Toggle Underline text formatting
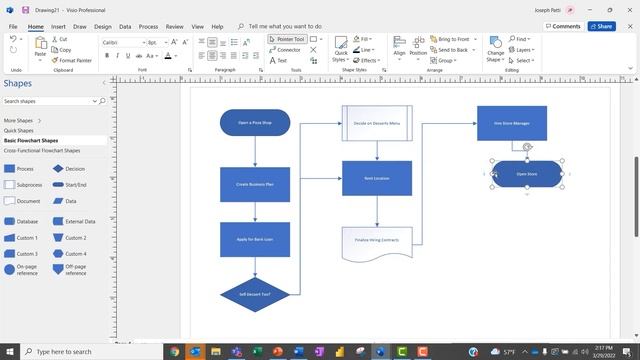This screenshot has height=360, width=640. (x=128, y=56)
